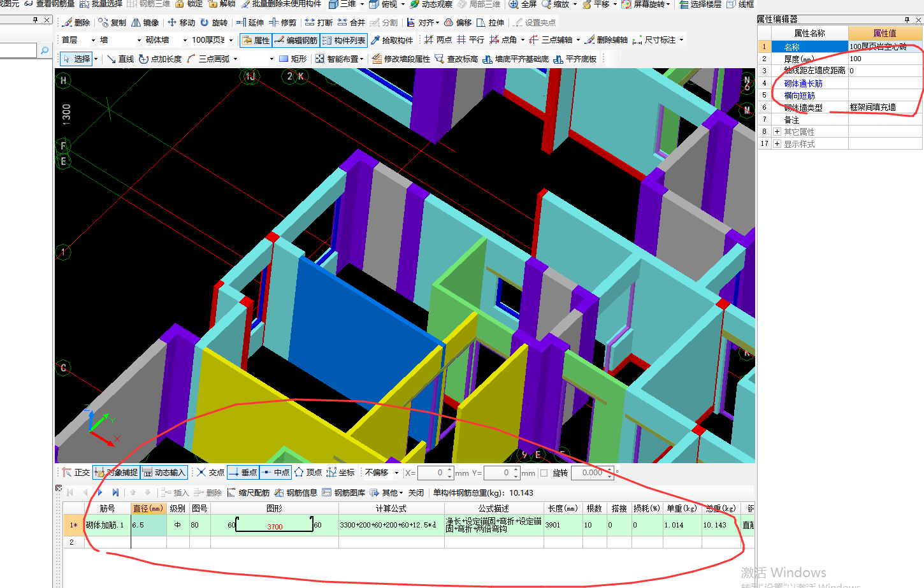Click 删除辅轴 (Delete auxiliary axis)

606,39
